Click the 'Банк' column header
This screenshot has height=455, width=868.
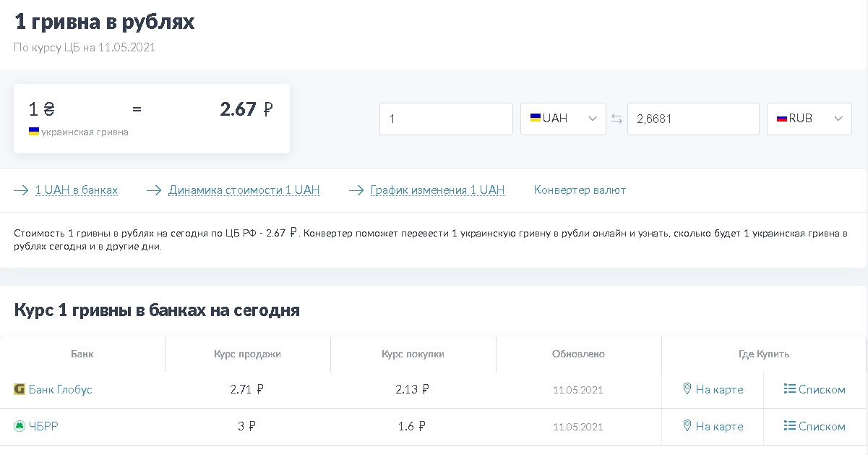tap(82, 354)
